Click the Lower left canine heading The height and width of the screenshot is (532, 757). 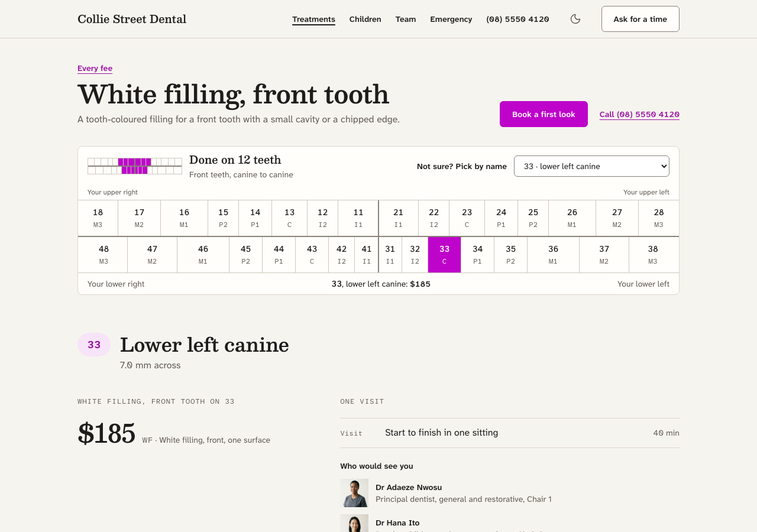(x=205, y=345)
